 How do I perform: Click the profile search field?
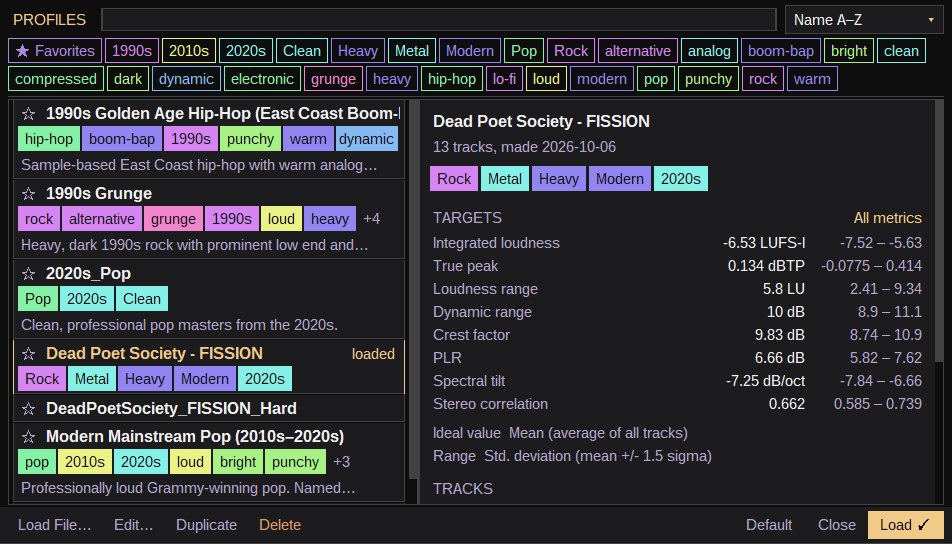(x=439, y=19)
